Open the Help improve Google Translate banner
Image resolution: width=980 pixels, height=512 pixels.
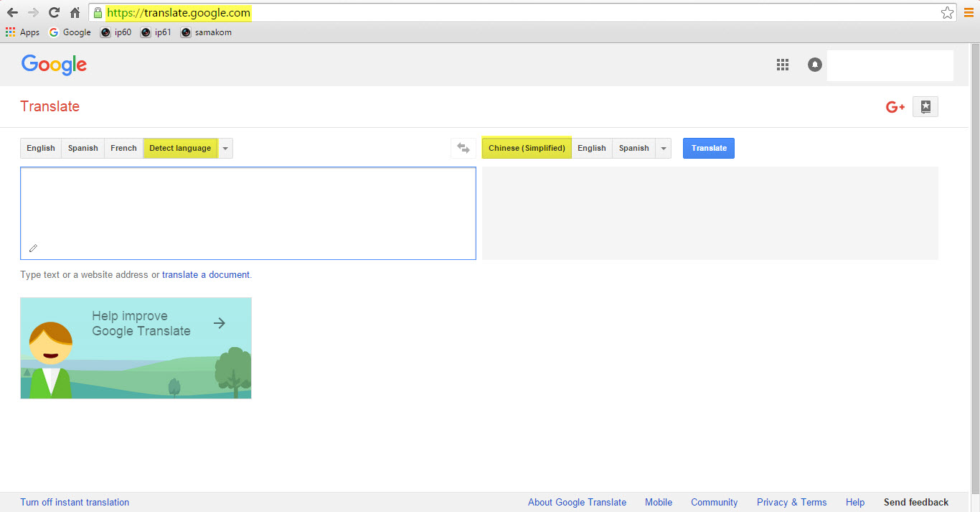(136, 348)
